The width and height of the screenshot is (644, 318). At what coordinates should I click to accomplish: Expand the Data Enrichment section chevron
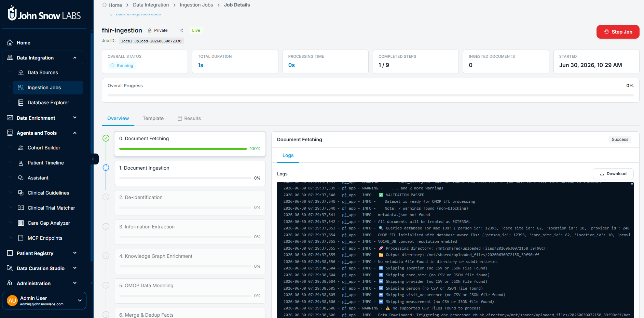75,118
